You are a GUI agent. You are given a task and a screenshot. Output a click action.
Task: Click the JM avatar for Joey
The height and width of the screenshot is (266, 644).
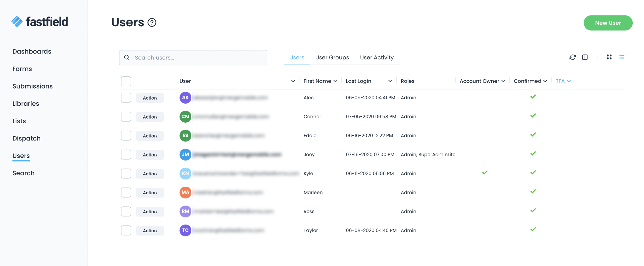point(185,155)
